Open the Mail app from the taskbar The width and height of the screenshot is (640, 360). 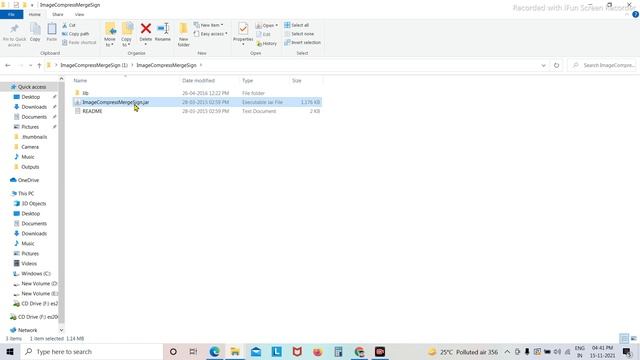(x=256, y=352)
